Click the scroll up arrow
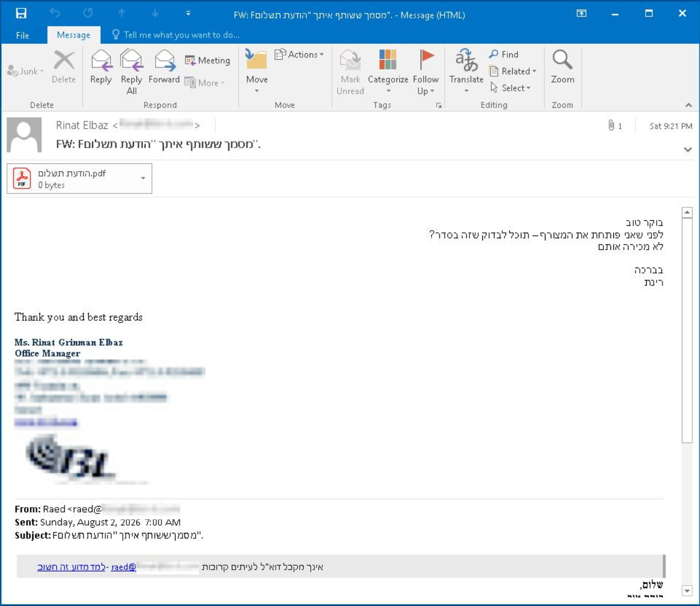700x606 pixels. coord(687,213)
